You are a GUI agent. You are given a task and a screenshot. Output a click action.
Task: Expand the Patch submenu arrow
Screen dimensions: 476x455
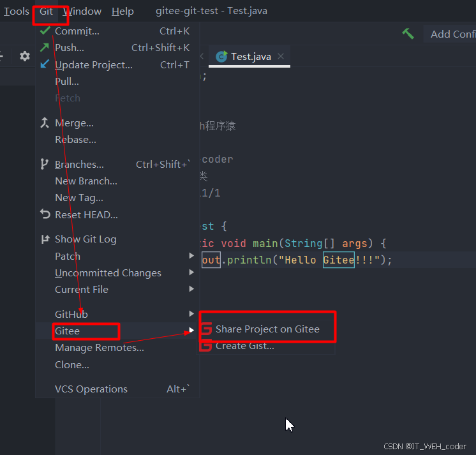(191, 255)
